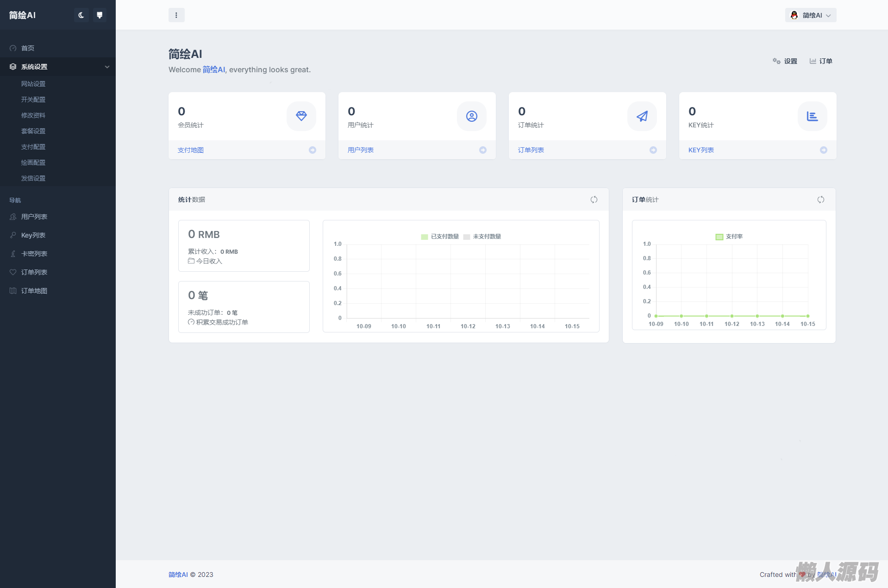Open 网站设置 in the sidebar submenu
The height and width of the screenshot is (588, 888).
[33, 84]
